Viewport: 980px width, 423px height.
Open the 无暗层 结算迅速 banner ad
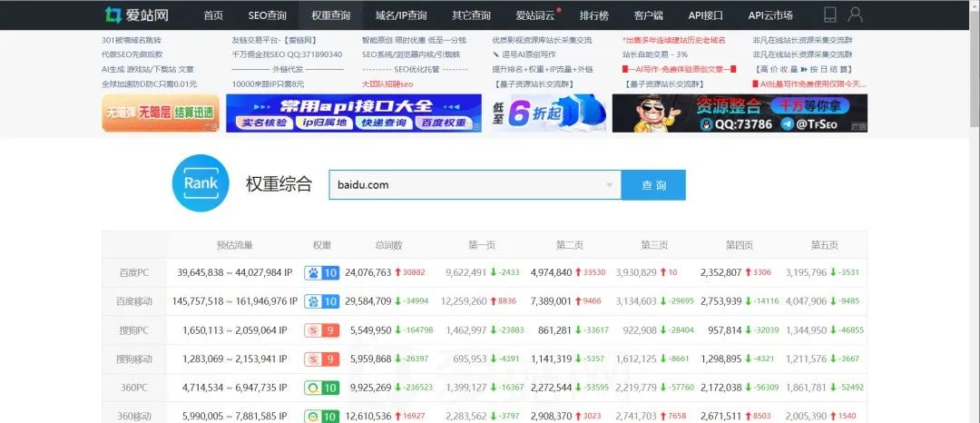161,113
